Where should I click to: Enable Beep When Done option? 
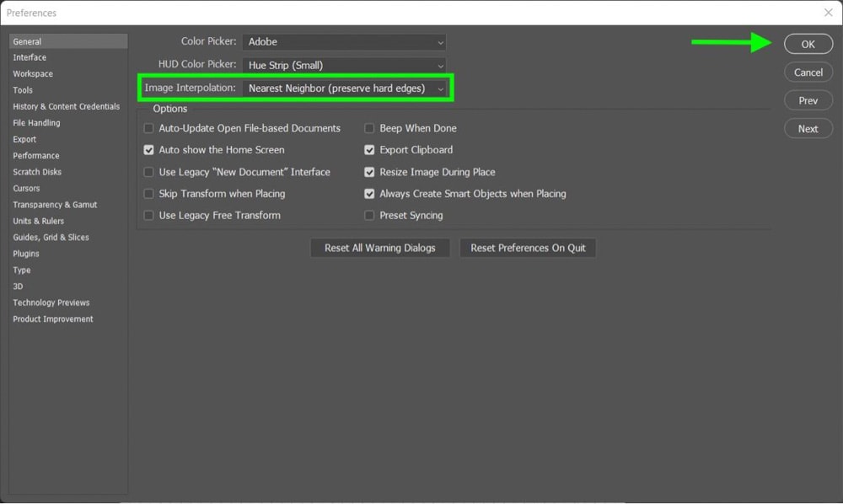click(x=369, y=128)
